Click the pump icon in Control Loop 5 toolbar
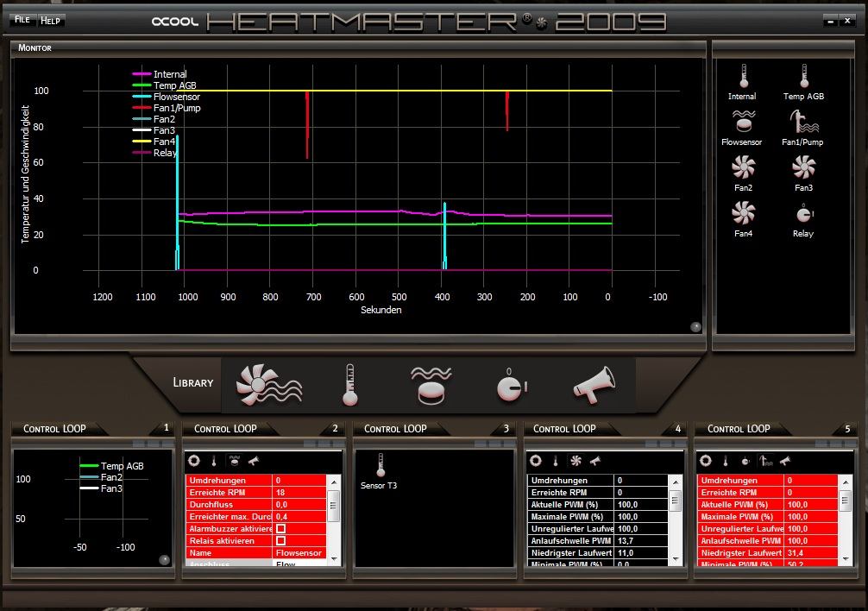 (x=765, y=461)
